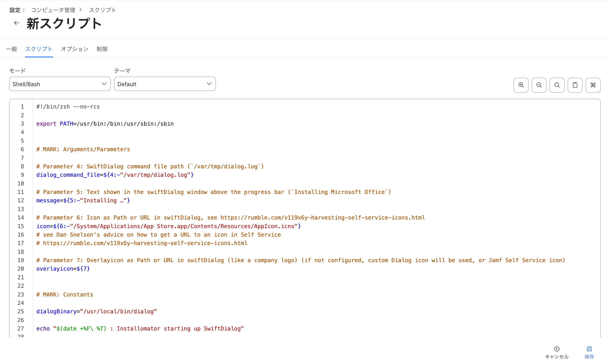Click the dialog_command_file assignment line
Viewport: 610px width, 364px height.
(115, 175)
